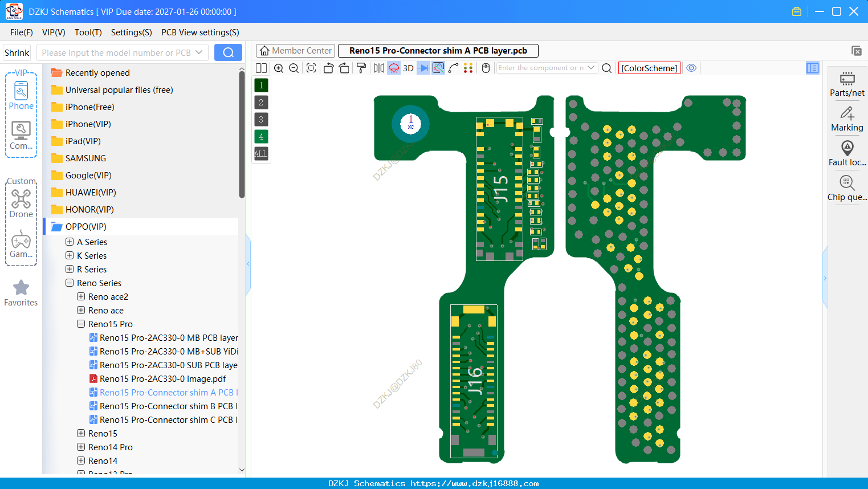Fit the PCB board to screen
The width and height of the screenshot is (868, 489).
[311, 68]
